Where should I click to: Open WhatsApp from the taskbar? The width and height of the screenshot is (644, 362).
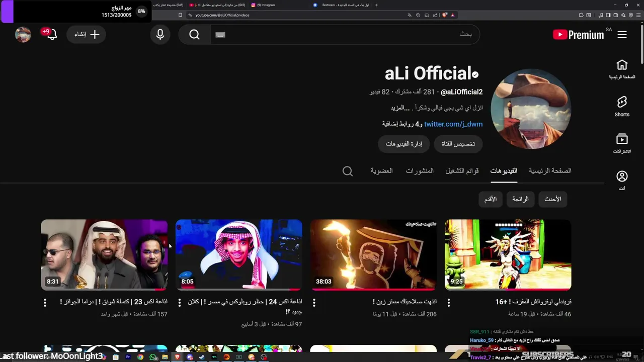153,357
